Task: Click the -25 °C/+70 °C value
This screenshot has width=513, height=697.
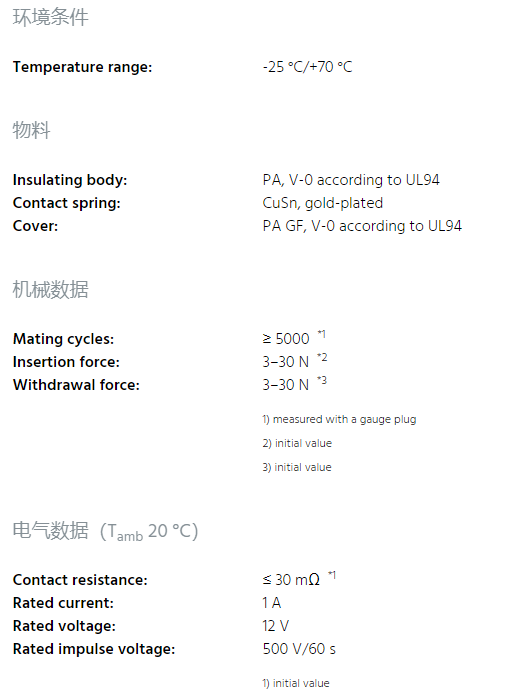Action: 308,67
